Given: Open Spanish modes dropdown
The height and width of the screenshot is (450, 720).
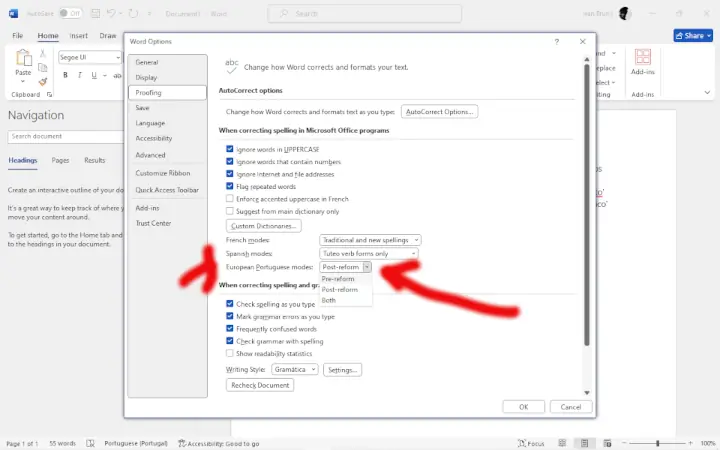Looking at the screenshot, I should (x=368, y=253).
